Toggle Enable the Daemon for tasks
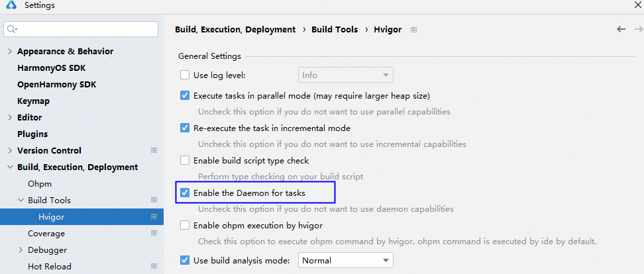This screenshot has width=644, height=274. (x=185, y=193)
